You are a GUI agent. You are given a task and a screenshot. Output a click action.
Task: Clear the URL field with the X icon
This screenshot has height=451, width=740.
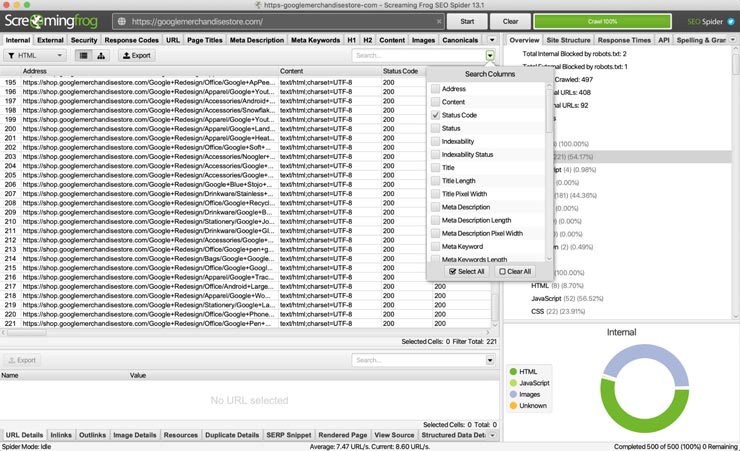click(439, 21)
